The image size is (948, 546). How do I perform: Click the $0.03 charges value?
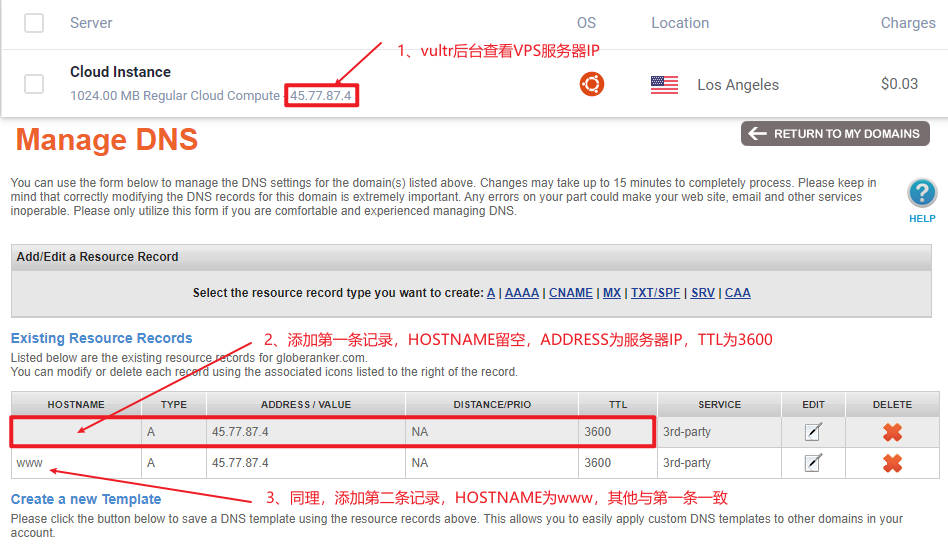click(x=899, y=83)
